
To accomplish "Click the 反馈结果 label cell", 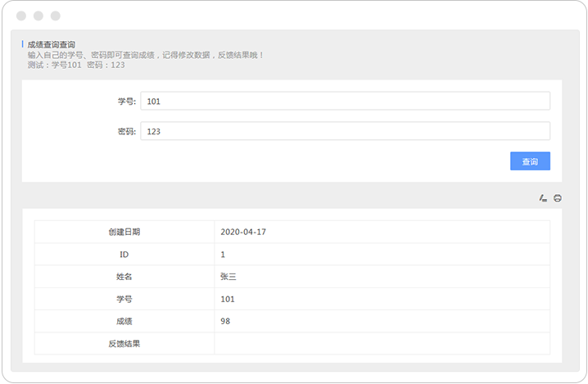I will [x=124, y=343].
